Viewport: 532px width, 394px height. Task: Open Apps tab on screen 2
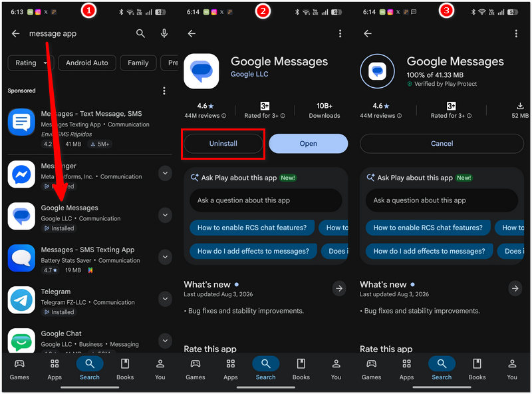pyautogui.click(x=231, y=369)
